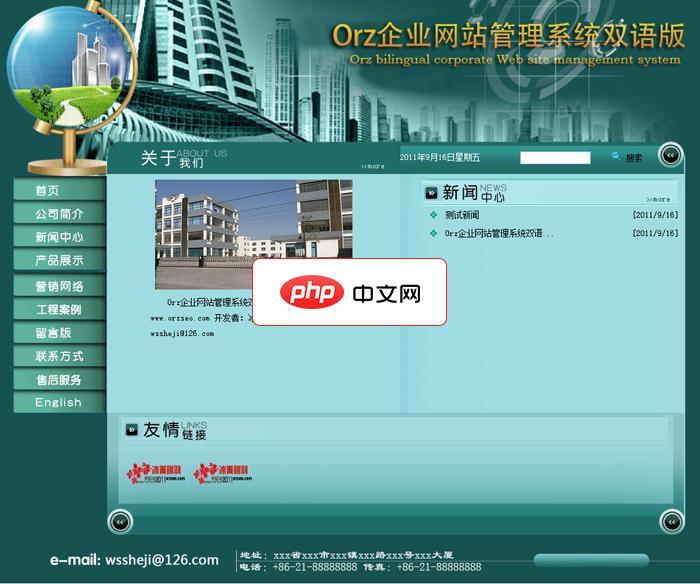Expand more in the News Center section
This screenshot has height=584, width=700.
(657, 199)
